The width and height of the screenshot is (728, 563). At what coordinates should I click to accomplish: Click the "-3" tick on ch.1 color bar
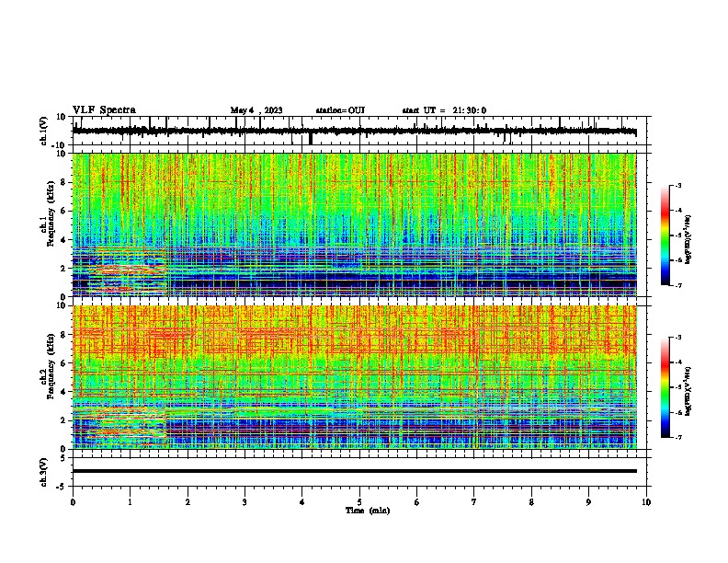tap(678, 185)
